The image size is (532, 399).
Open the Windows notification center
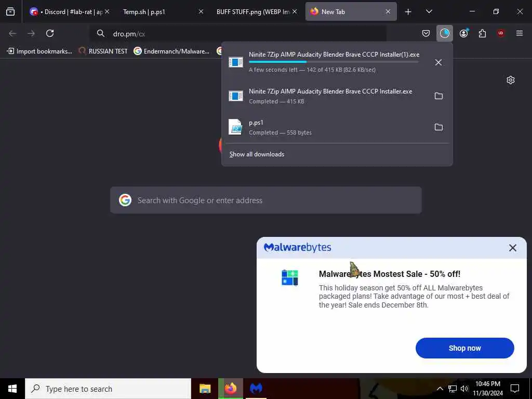[x=515, y=389]
